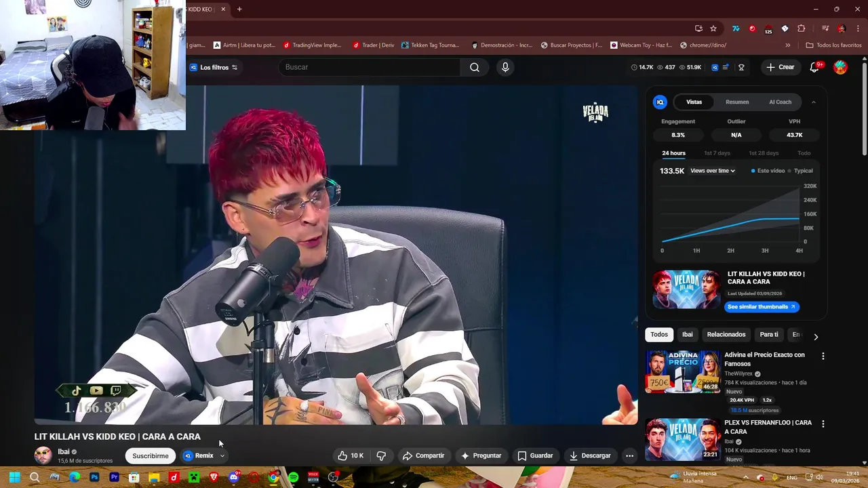This screenshot has width=868, height=488.
Task: Click See similar thumbnails link
Action: pos(762,307)
